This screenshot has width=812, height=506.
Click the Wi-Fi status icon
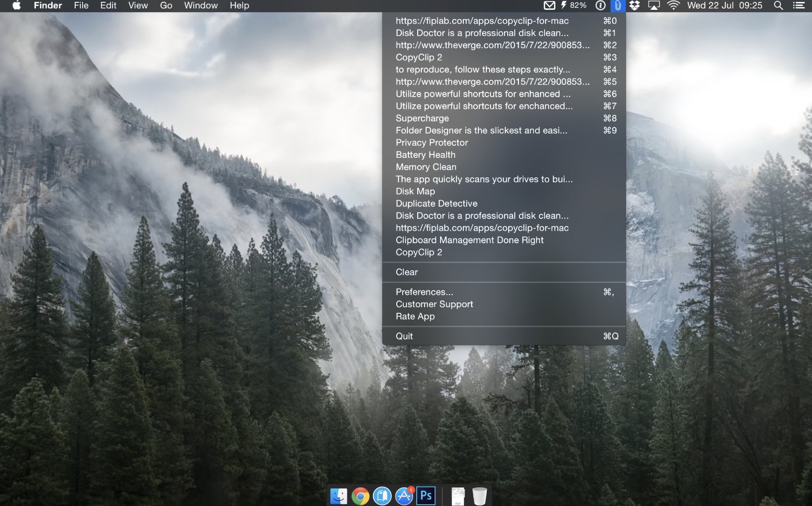[x=673, y=6]
